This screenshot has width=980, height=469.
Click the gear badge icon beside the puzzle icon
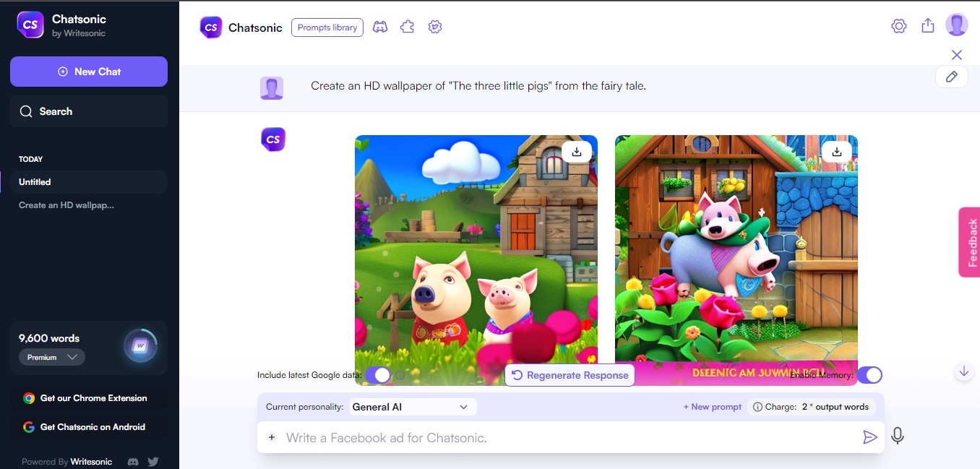(434, 27)
